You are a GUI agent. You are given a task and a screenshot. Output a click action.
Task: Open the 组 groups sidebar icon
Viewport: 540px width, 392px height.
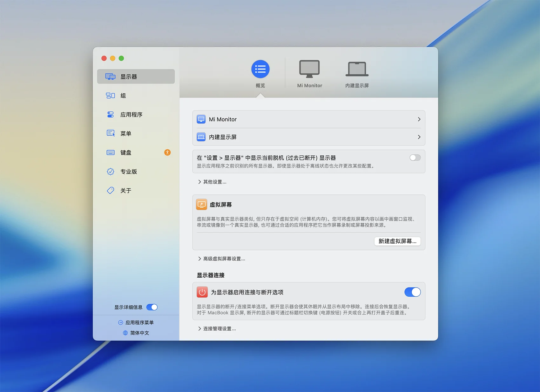click(x=110, y=96)
